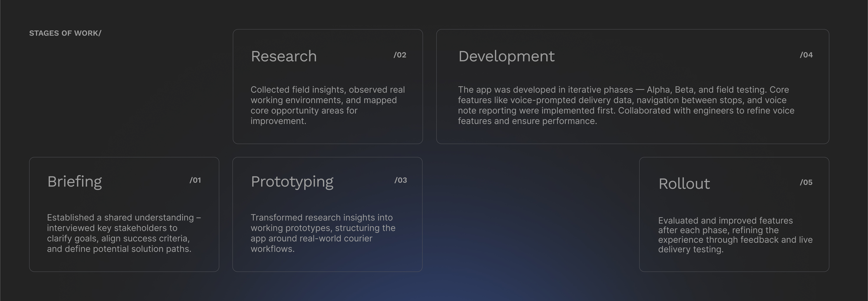Click the Prototyping courier workflows description
The image size is (868, 301).
[323, 233]
